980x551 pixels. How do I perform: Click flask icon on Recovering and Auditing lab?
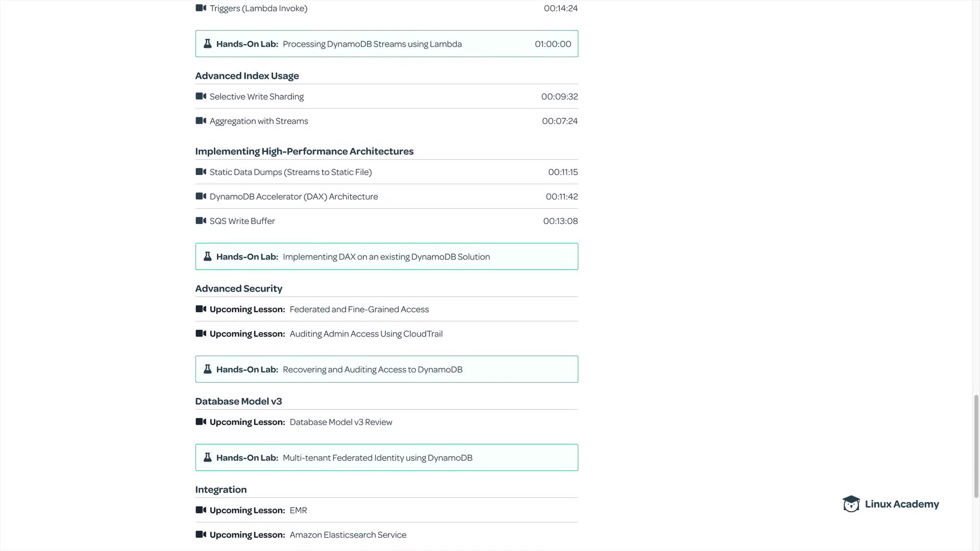pos(208,369)
